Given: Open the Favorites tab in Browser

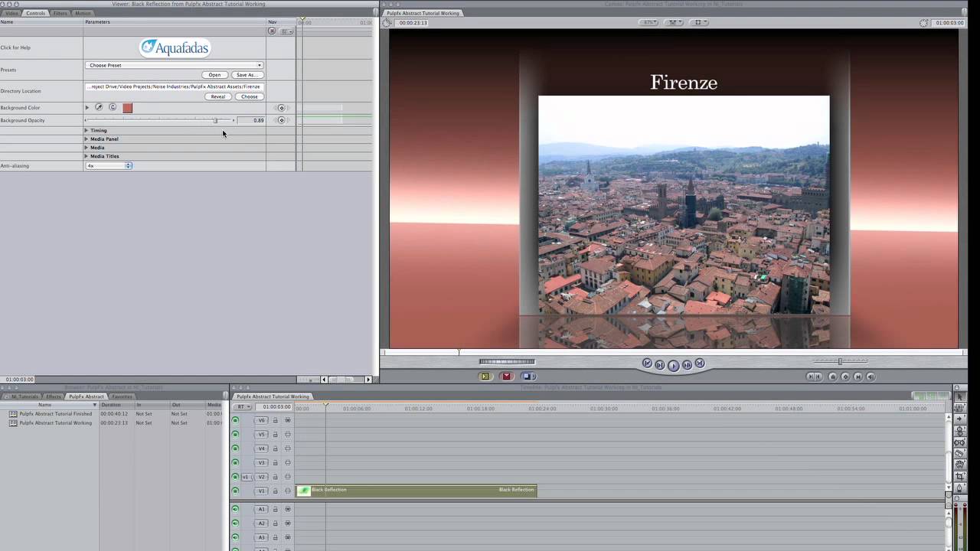Looking at the screenshot, I should pyautogui.click(x=122, y=396).
